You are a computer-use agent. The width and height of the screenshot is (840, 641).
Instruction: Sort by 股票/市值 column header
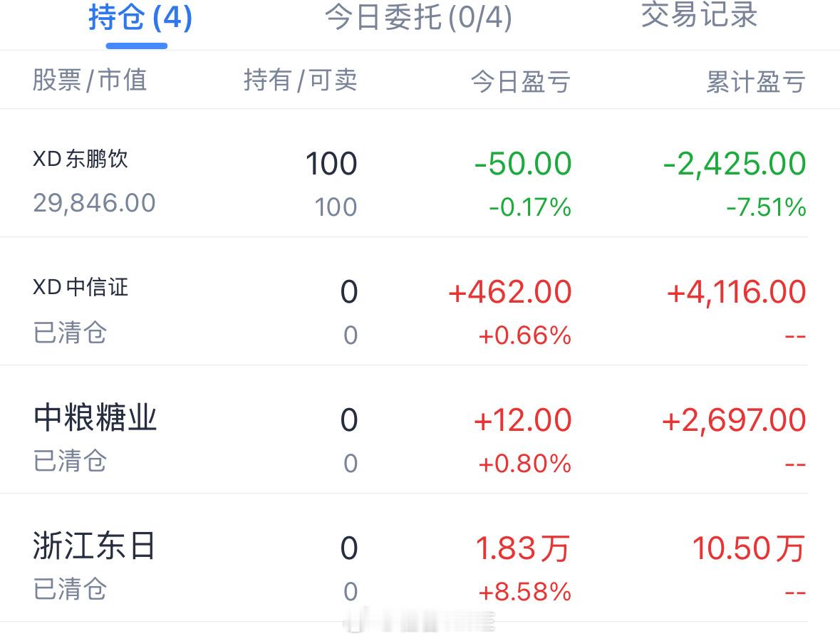[x=90, y=80]
